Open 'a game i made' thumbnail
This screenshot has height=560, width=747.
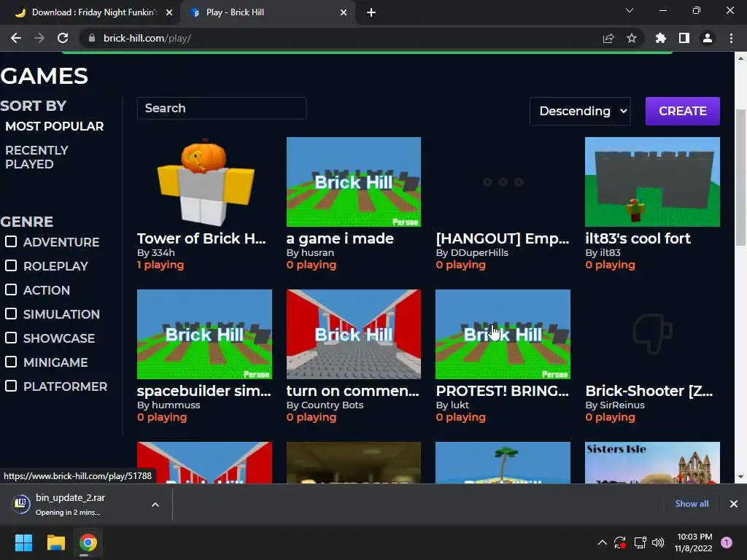[354, 182]
